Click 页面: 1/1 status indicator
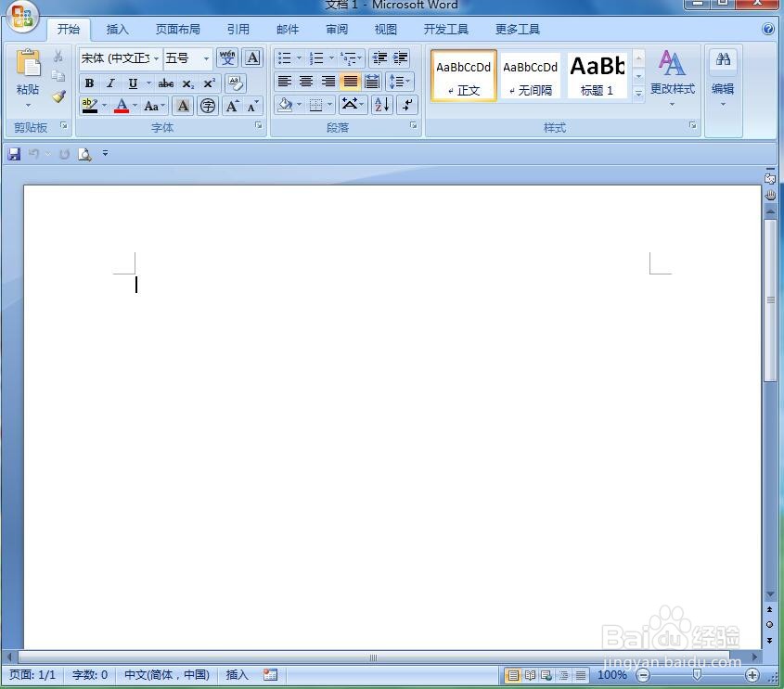This screenshot has width=784, height=689. click(32, 675)
